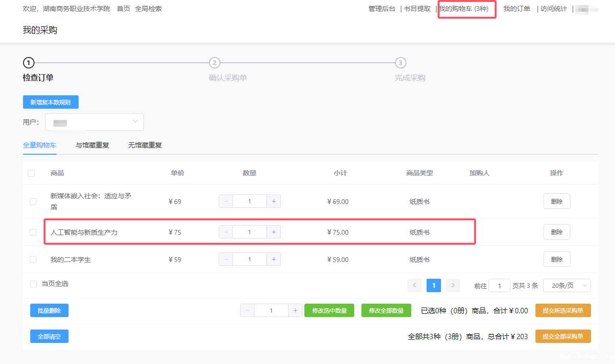Click plus button for 我的二本学生 quantity
The image size is (615, 364).
point(273,260)
